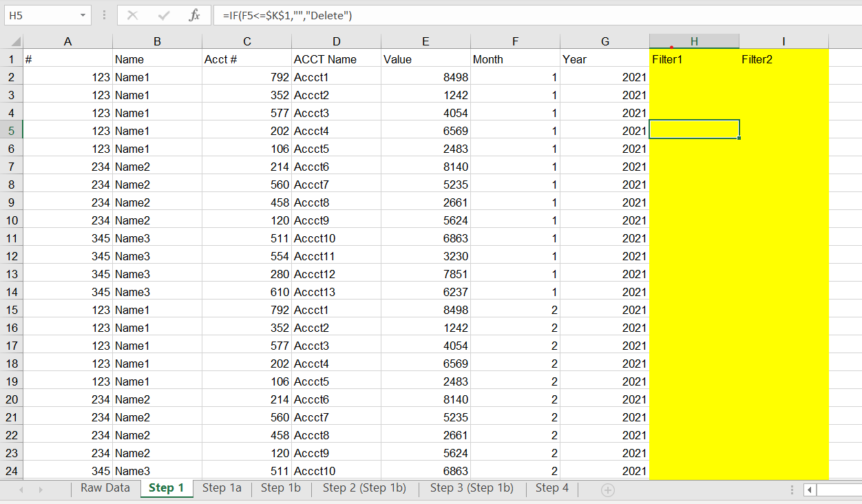The width and height of the screenshot is (862, 504).
Task: Click the selected cell H5
Action: pyautogui.click(x=694, y=129)
